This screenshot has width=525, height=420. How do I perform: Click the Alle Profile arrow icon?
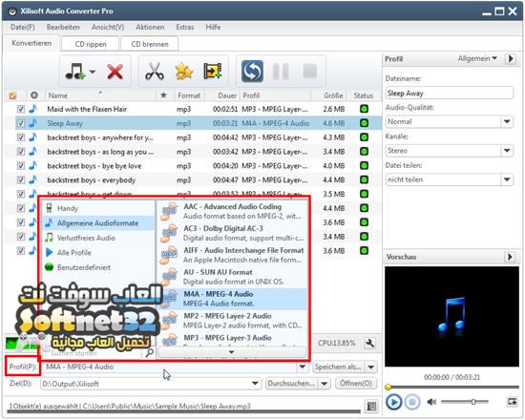[x=50, y=252]
